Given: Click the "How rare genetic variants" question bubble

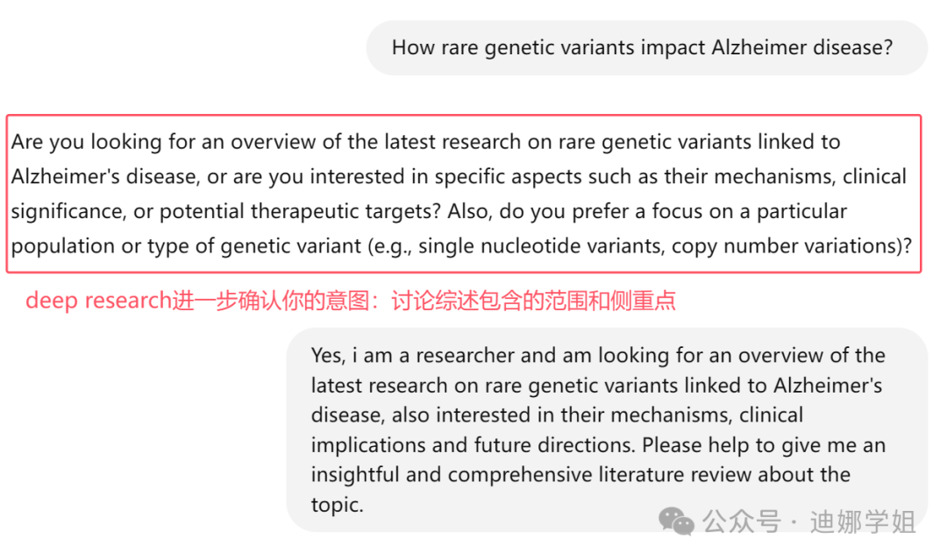Looking at the screenshot, I should click(x=646, y=47).
